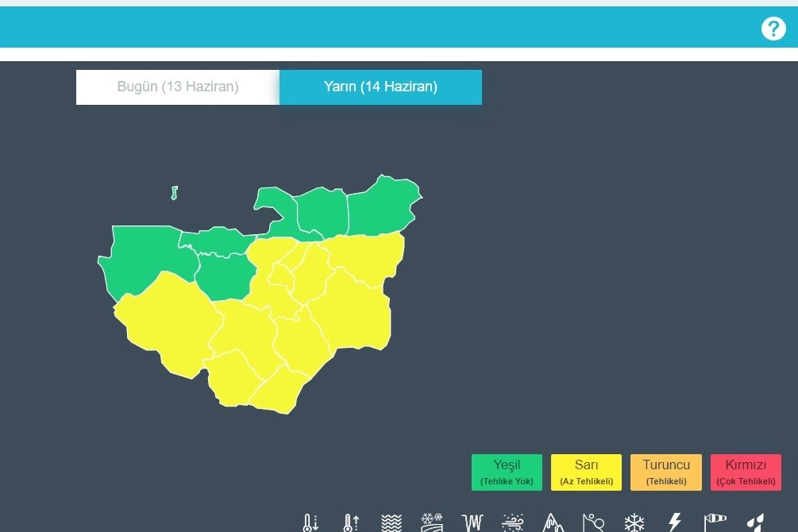The image size is (798, 532).
Task: Select the Yarın (14 Haziran) tab
Action: point(380,87)
